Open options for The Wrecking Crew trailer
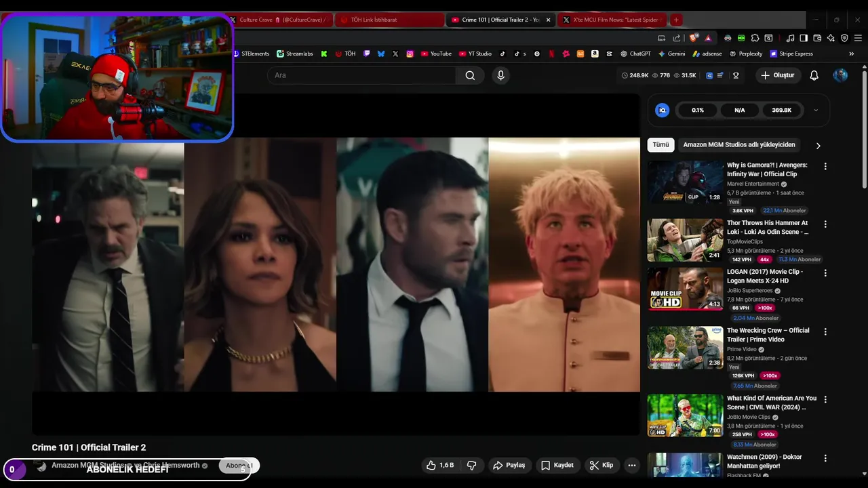The width and height of the screenshot is (868, 488). coord(825,331)
